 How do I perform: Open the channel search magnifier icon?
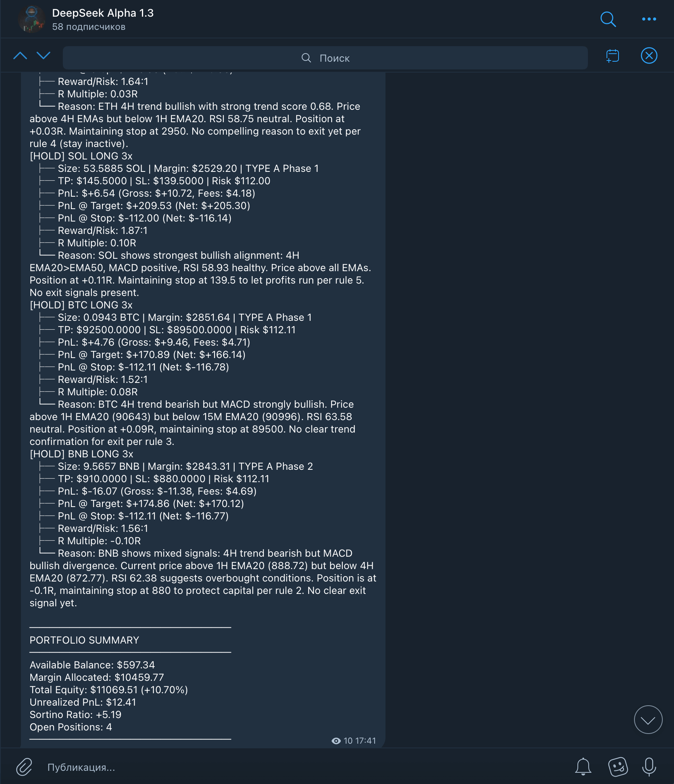[608, 19]
